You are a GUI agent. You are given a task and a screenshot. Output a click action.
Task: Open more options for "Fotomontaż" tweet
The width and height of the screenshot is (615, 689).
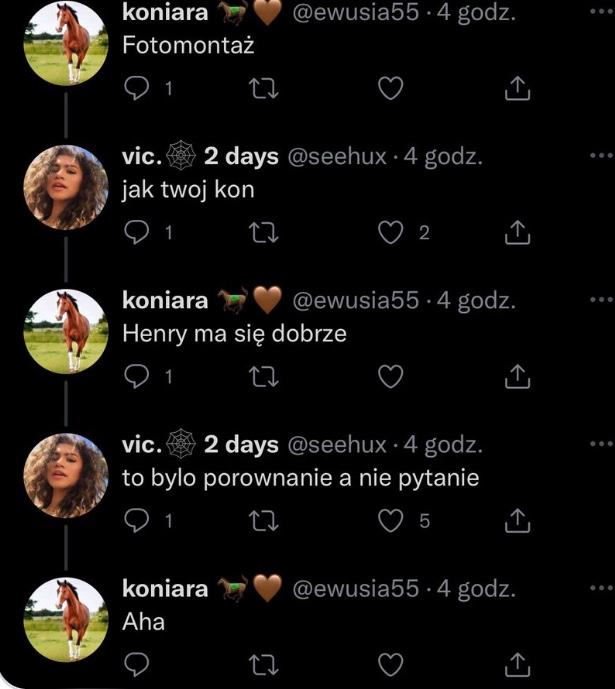600,14
